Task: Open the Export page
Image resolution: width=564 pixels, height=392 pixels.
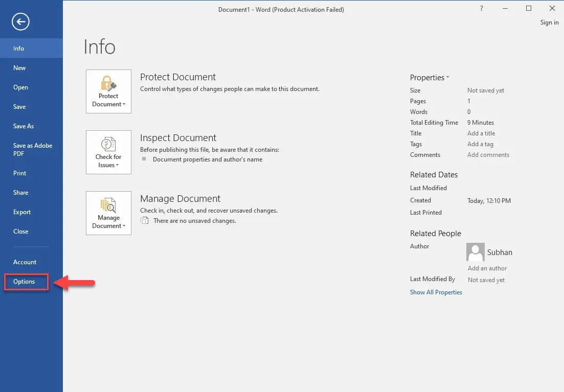Action: (x=31, y=212)
